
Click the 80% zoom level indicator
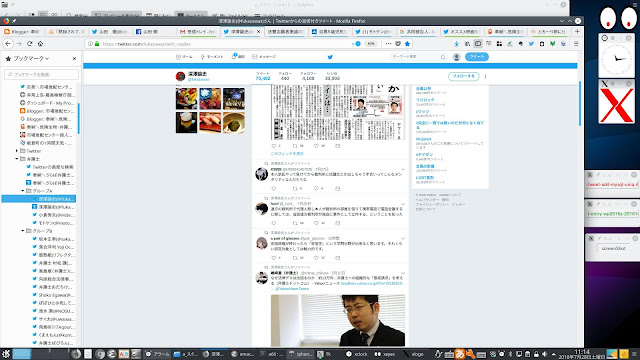371,44
